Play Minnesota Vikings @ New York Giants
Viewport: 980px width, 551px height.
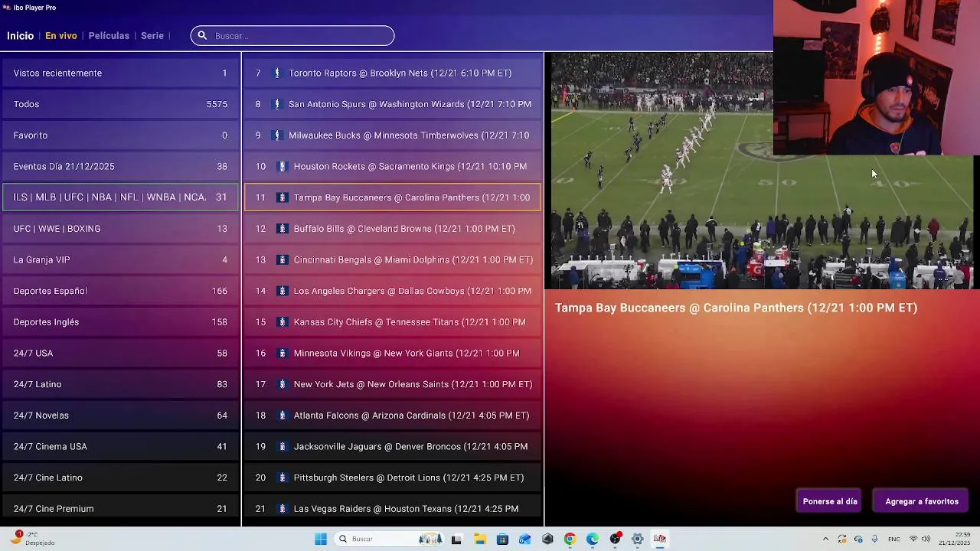click(x=393, y=354)
